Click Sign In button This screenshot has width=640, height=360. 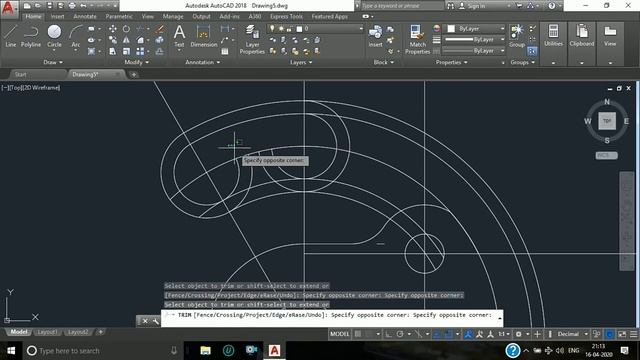[472, 6]
